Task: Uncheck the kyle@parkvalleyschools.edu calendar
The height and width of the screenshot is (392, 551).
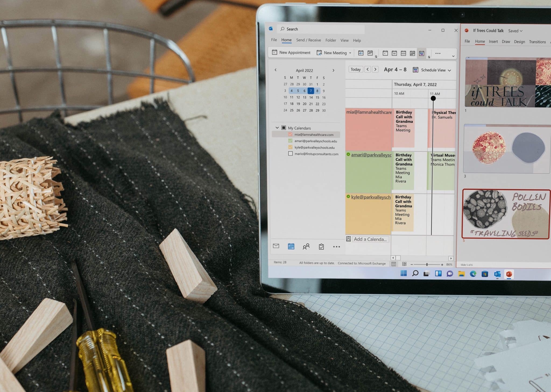Action: tap(290, 147)
